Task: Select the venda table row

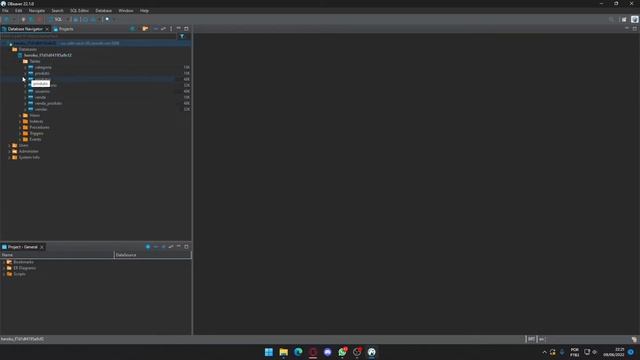Action: 96,97
